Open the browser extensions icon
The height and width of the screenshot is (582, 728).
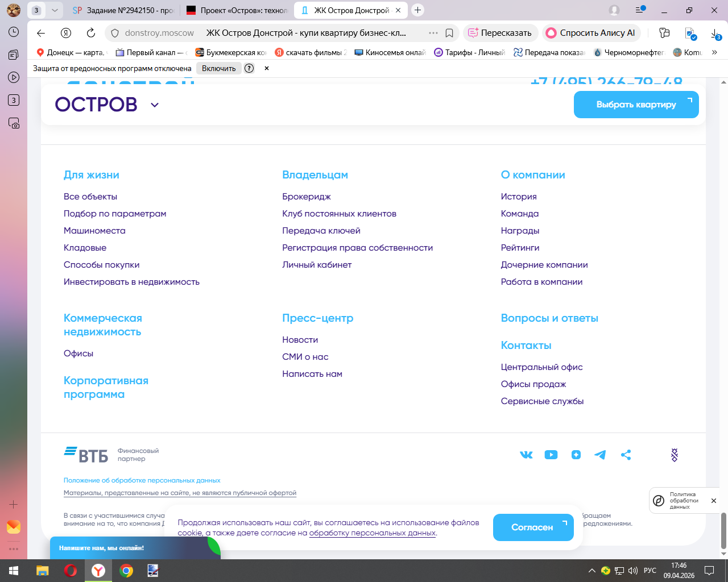coord(664,33)
